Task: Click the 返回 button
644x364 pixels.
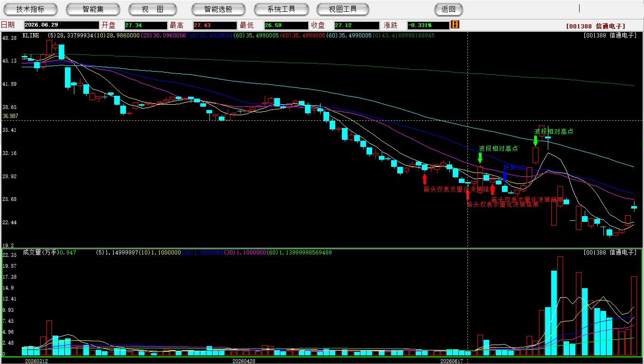Action: (x=448, y=9)
